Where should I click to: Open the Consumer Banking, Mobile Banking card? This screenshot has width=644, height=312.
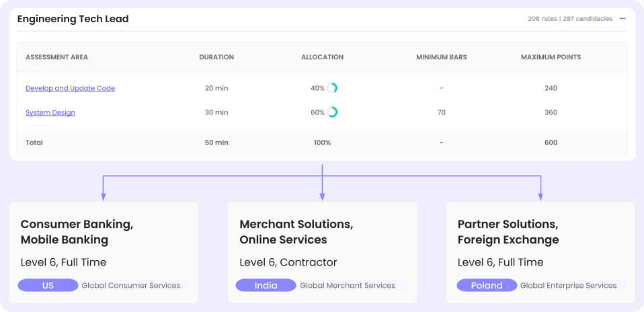click(103, 232)
